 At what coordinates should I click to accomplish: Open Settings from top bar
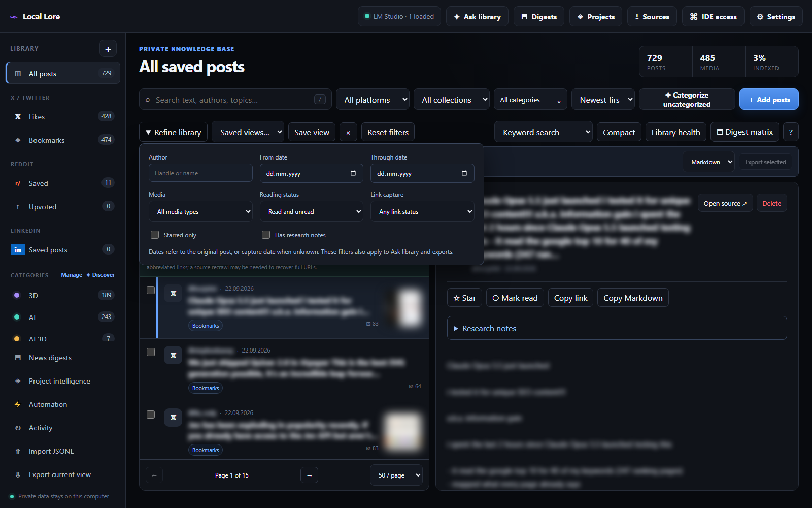tap(776, 16)
